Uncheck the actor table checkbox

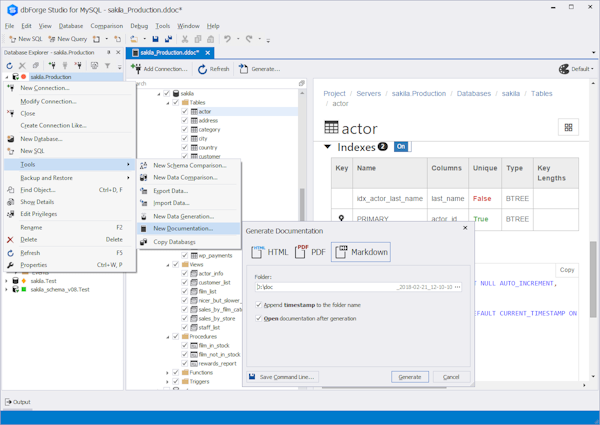[x=185, y=111]
